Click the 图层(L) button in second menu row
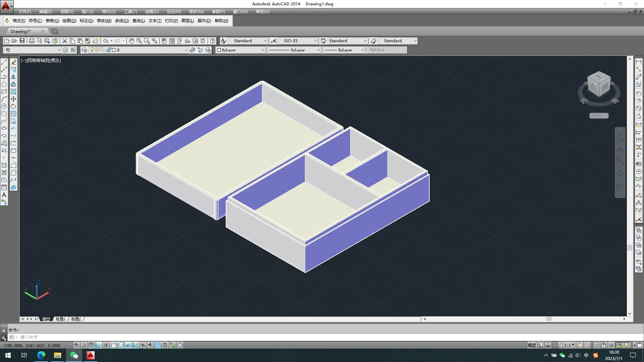Image resolution: width=644 pixels, height=362 pixels. (187, 21)
